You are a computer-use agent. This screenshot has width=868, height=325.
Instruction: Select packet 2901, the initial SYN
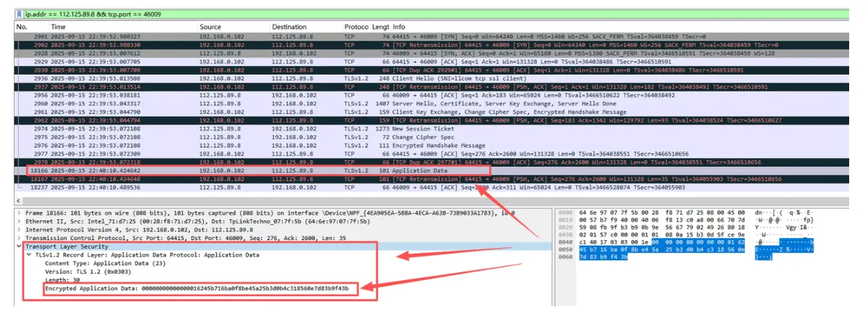pyautogui.click(x=431, y=36)
